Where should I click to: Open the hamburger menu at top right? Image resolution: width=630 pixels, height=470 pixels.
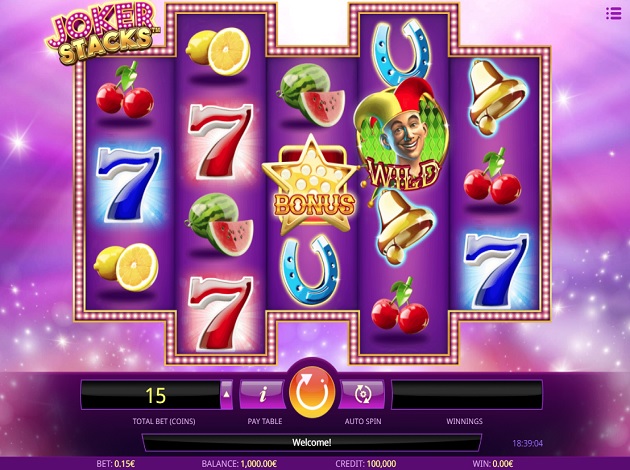pos(614,13)
